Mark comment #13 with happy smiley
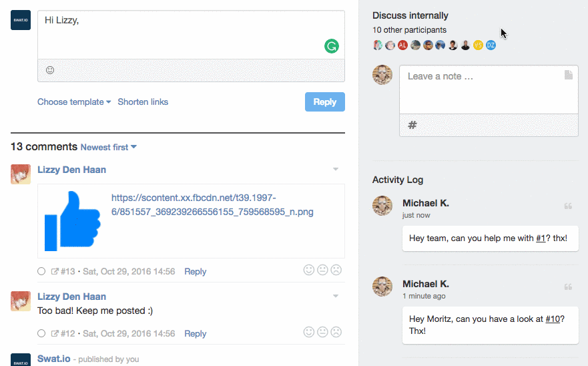The height and width of the screenshot is (366, 588). click(308, 270)
